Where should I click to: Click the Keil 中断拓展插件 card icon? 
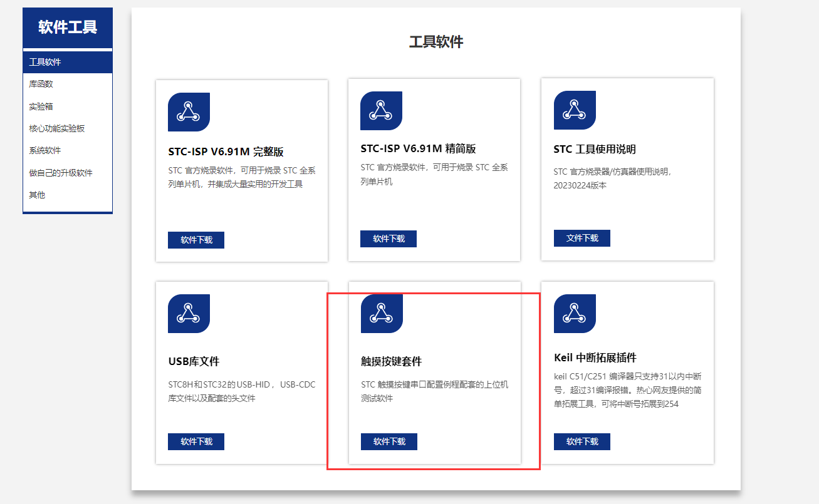pos(575,314)
